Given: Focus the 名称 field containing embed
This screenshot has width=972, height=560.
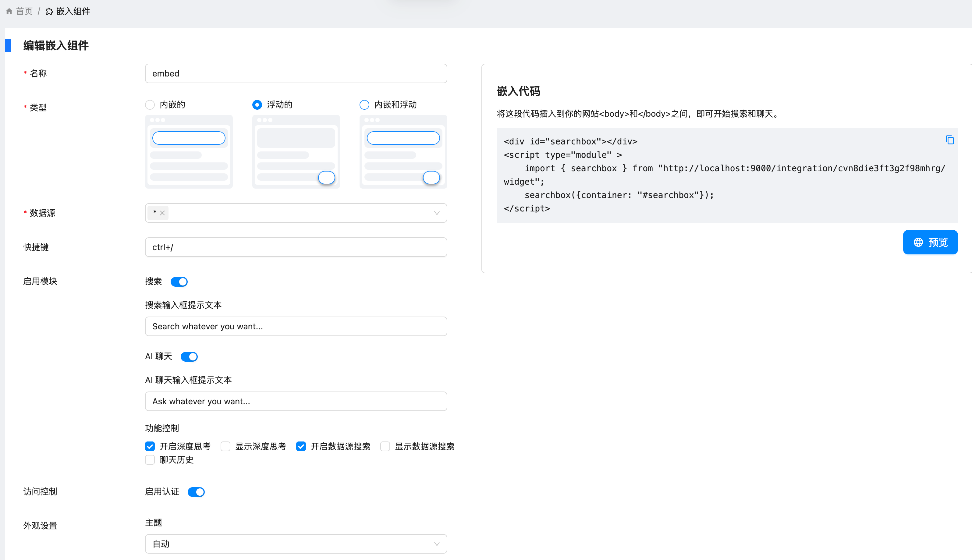Looking at the screenshot, I should (295, 73).
